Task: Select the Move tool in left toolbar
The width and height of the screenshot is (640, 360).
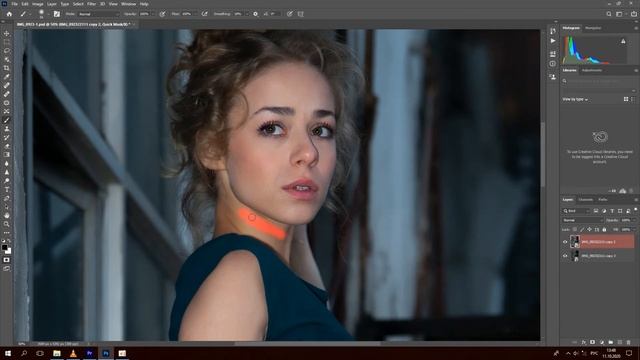Action: coord(7,33)
